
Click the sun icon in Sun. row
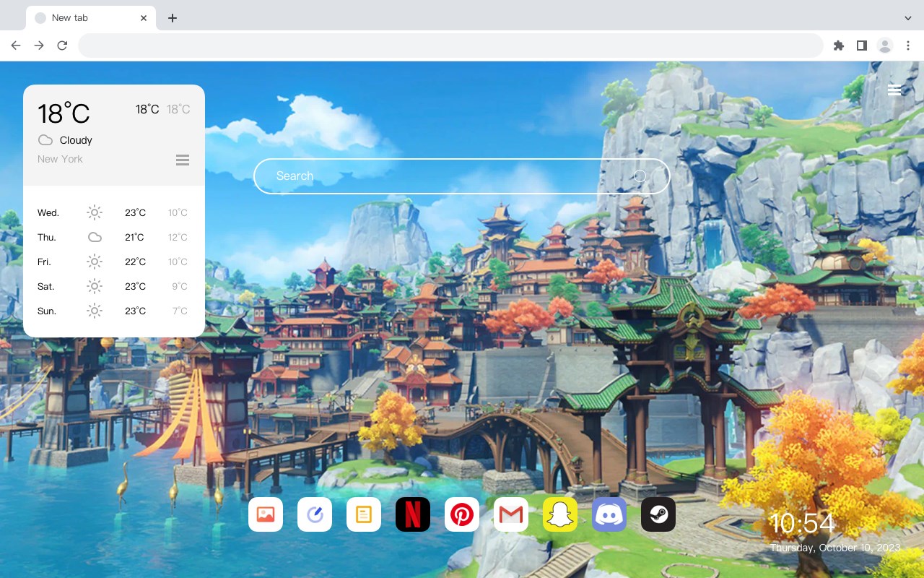95,311
